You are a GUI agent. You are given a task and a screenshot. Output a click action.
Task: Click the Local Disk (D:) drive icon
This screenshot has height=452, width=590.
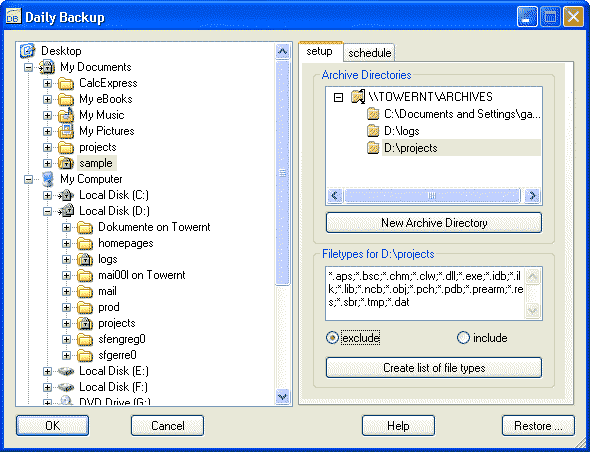point(66,211)
